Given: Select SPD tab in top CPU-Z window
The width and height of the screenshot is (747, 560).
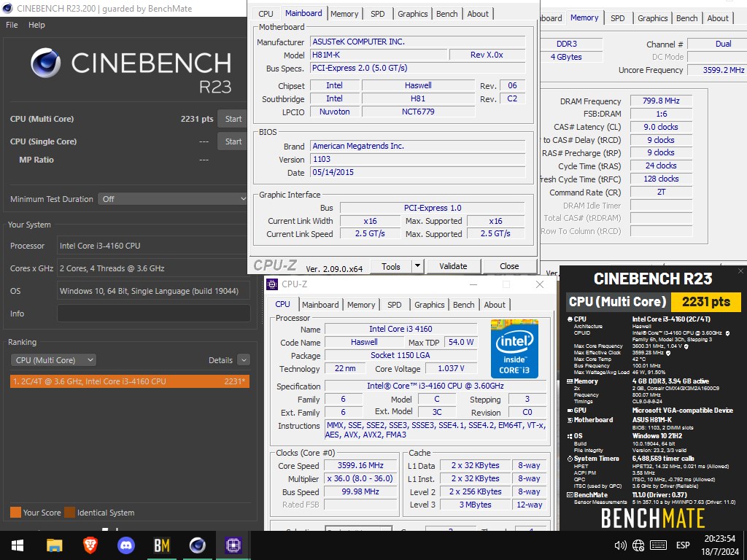Looking at the screenshot, I should pyautogui.click(x=378, y=14).
